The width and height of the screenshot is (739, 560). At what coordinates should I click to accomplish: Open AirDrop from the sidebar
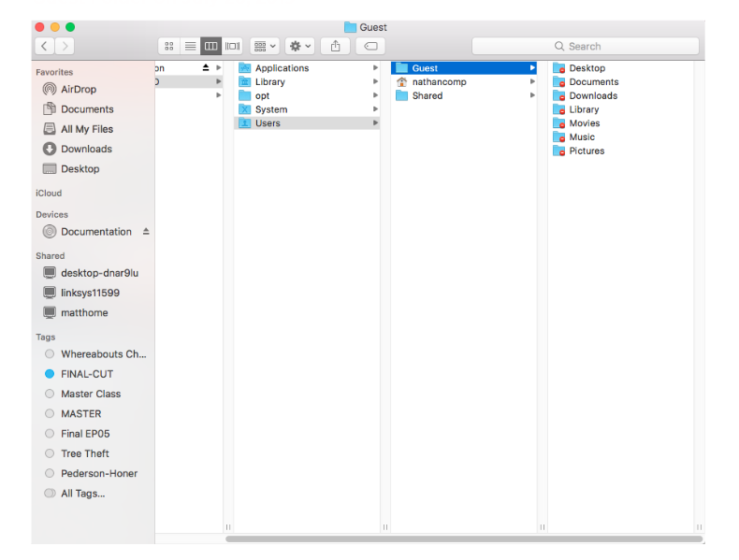(x=79, y=90)
